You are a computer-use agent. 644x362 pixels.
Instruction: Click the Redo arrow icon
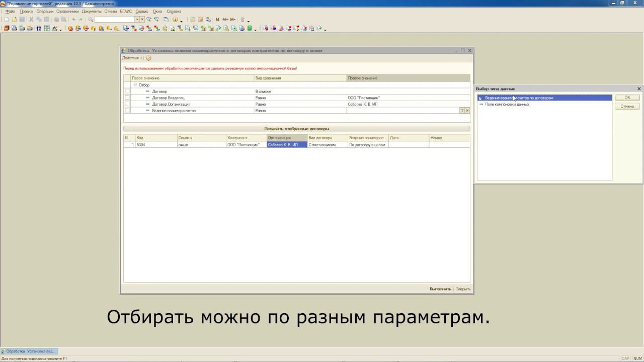click(81, 20)
